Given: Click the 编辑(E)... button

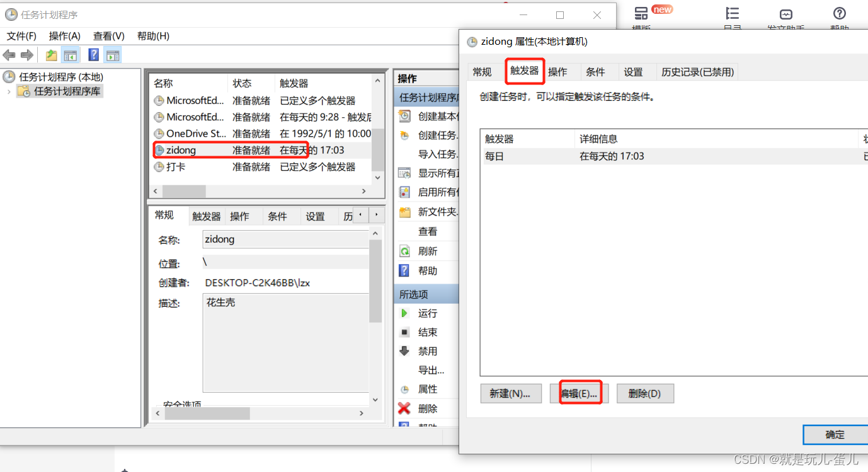Looking at the screenshot, I should click(x=579, y=393).
